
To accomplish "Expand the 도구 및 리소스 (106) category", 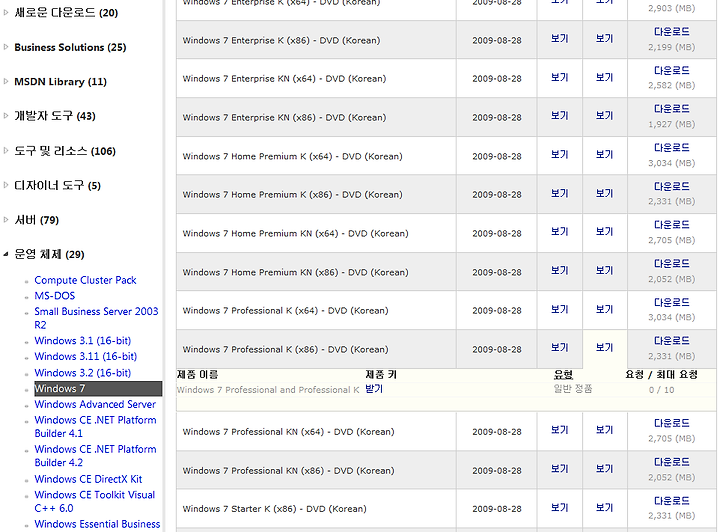I will (6, 151).
